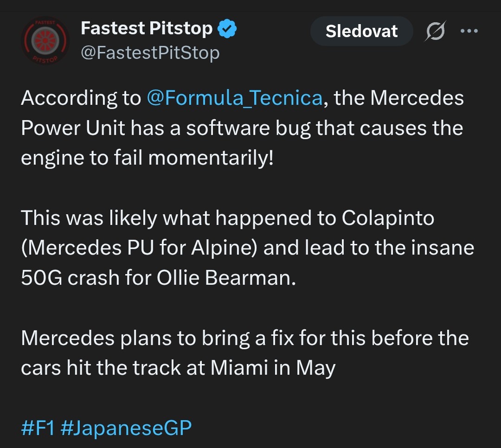
Task: Open the Fastest Pitstop display name
Action: coord(147,29)
